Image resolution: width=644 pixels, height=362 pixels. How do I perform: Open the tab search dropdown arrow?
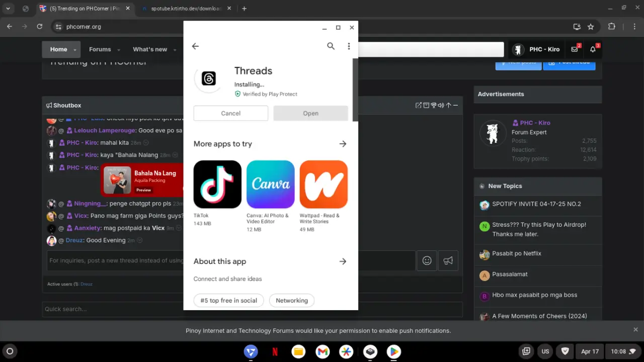pyautogui.click(x=8, y=9)
